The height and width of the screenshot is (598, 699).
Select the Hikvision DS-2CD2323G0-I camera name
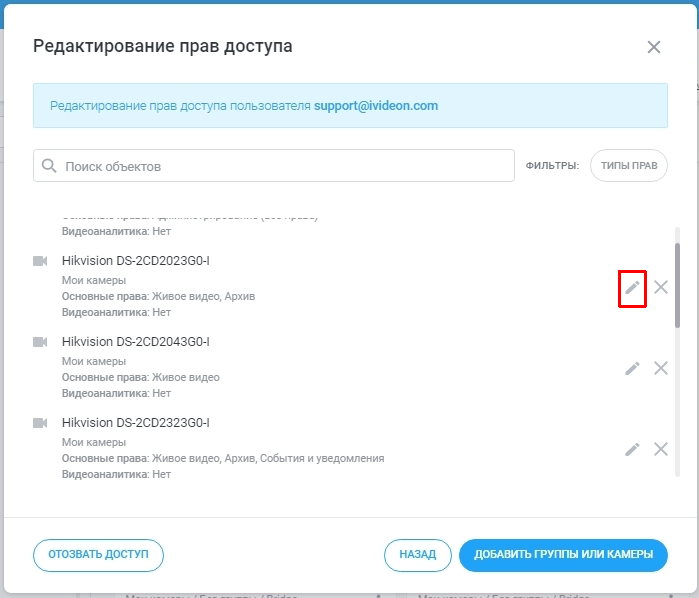click(x=136, y=422)
